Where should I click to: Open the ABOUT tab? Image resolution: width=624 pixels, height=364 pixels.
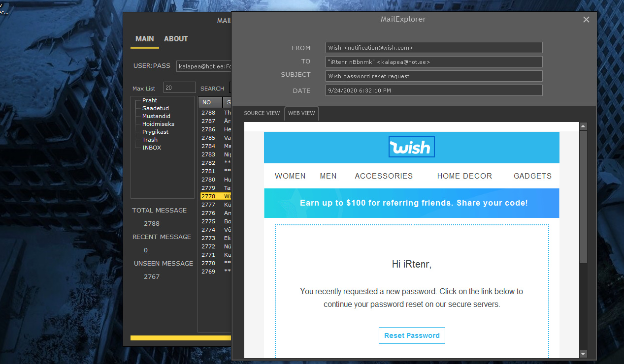click(176, 39)
